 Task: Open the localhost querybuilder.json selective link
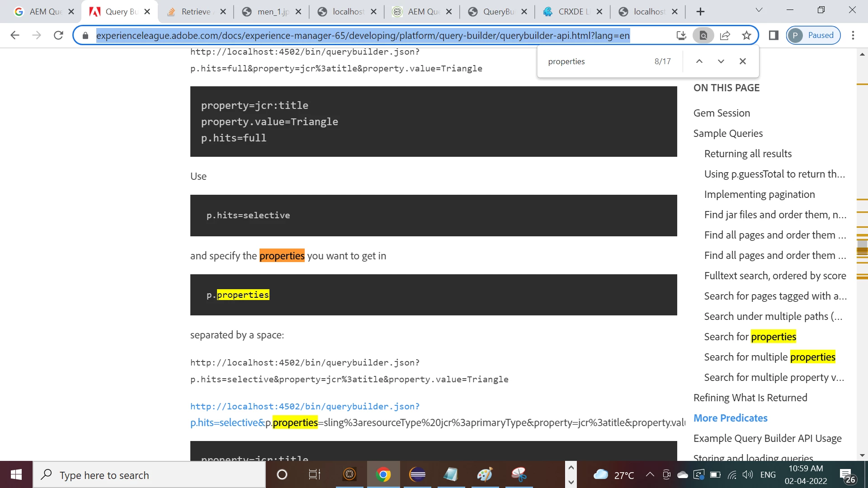[305, 406]
